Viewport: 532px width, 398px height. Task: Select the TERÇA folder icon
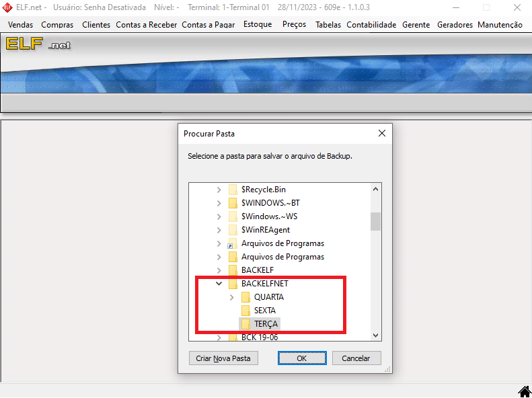click(x=245, y=324)
